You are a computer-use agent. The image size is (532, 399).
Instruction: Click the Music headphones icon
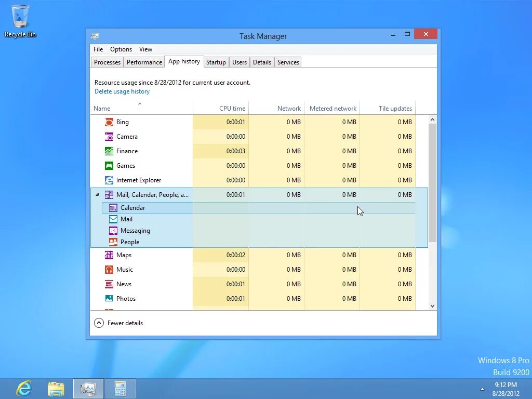click(x=109, y=270)
